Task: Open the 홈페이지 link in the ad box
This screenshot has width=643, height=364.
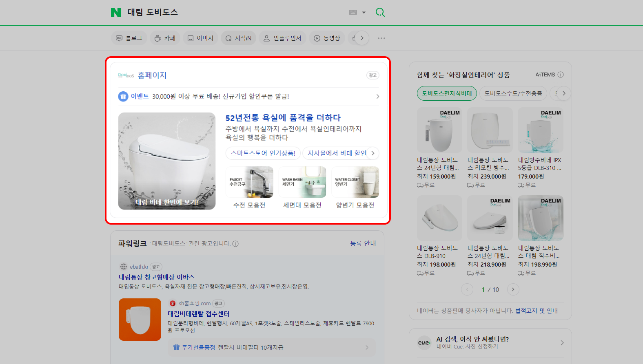Action: pos(152,75)
